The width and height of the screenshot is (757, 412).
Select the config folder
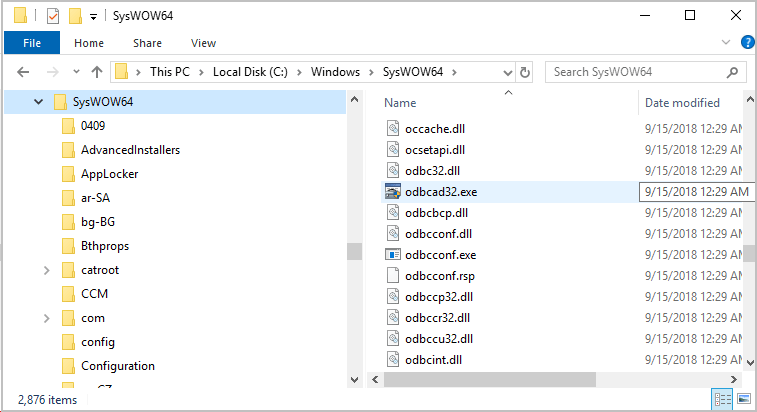(x=98, y=342)
